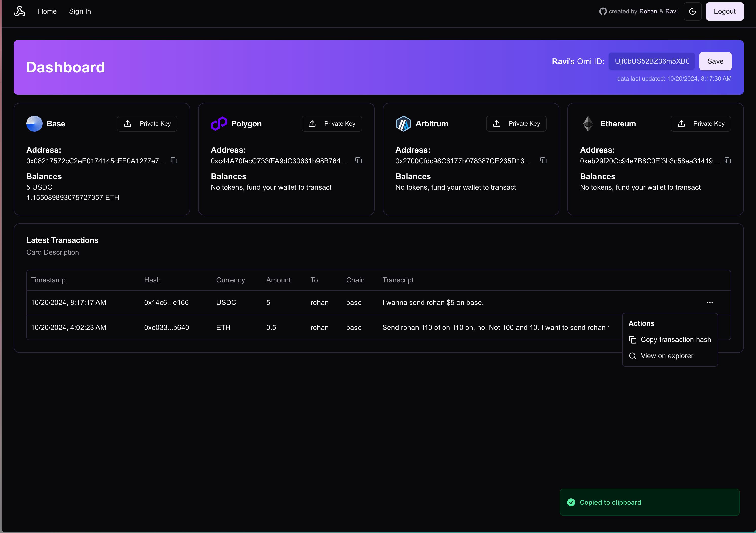
Task: Click the Latest Transactions heading
Action: pyautogui.click(x=62, y=240)
